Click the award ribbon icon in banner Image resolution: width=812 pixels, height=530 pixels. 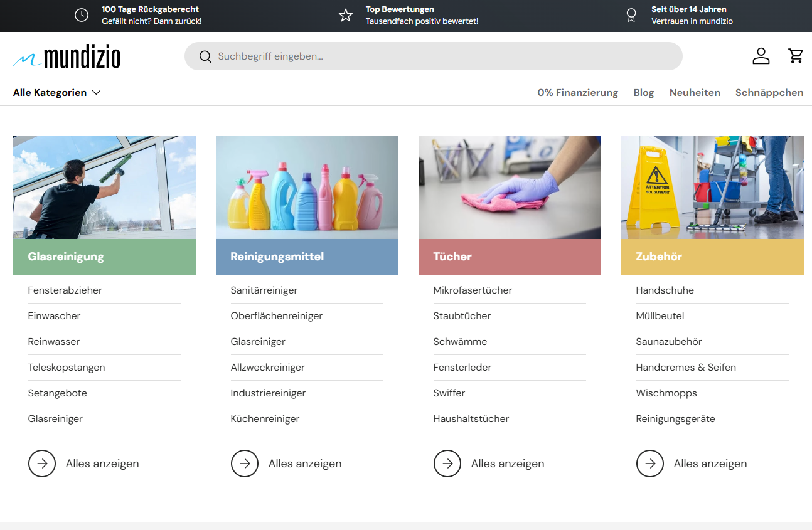pyautogui.click(x=631, y=16)
